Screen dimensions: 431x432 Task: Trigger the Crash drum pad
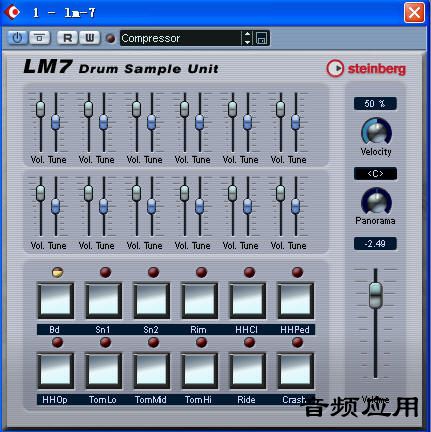point(295,371)
